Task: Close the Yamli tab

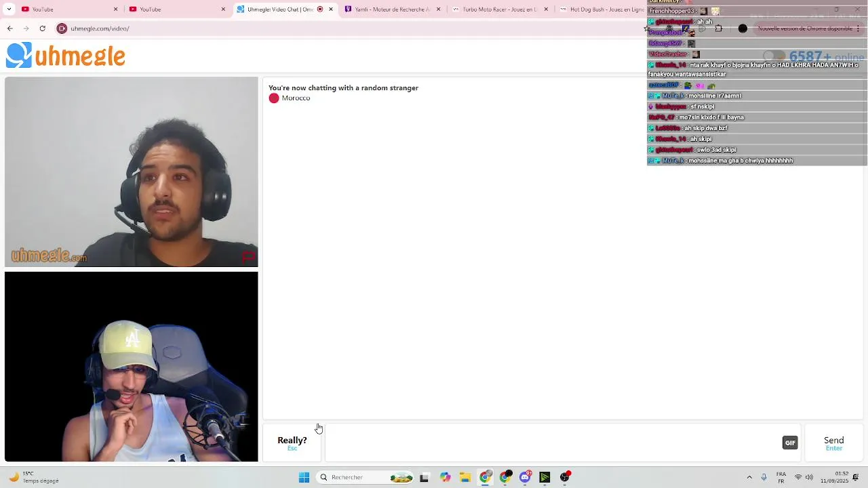Action: pyautogui.click(x=439, y=9)
